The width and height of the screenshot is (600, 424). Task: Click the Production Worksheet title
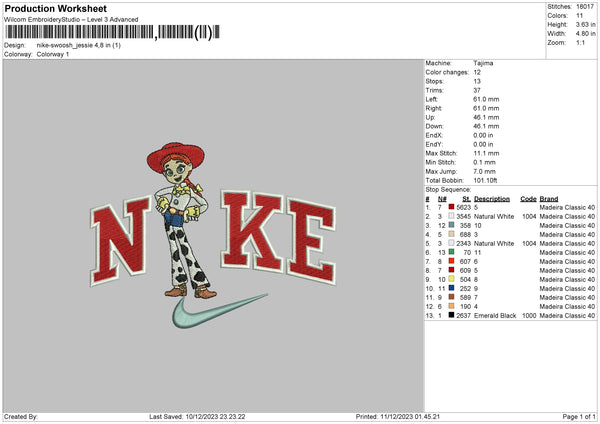click(55, 8)
